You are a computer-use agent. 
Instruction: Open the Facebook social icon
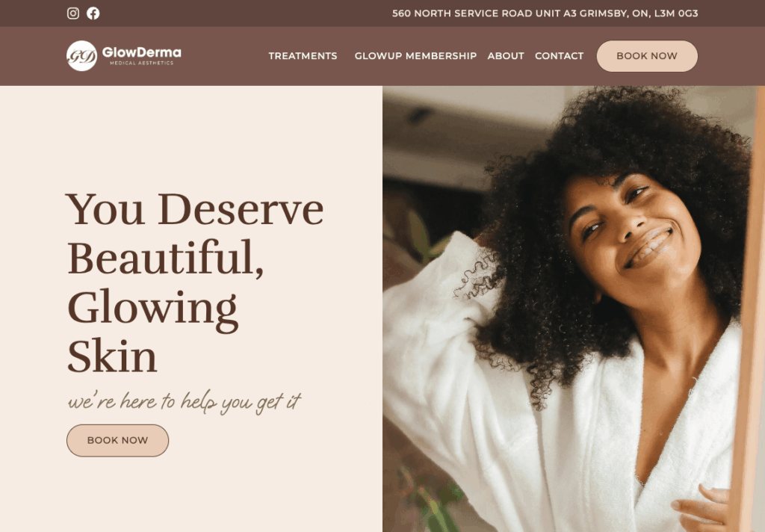(x=93, y=13)
